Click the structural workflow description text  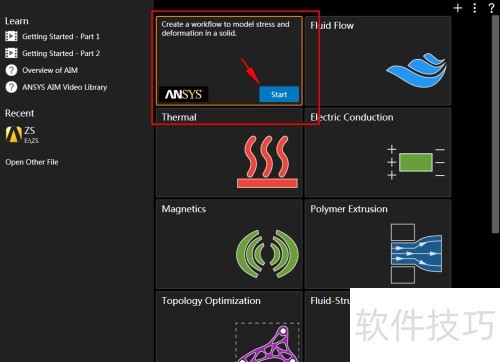[225, 29]
